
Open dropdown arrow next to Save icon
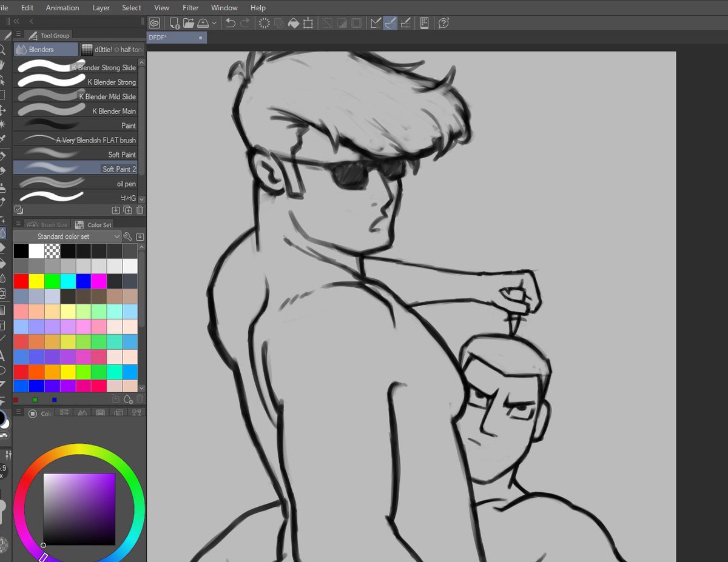pyautogui.click(x=214, y=23)
